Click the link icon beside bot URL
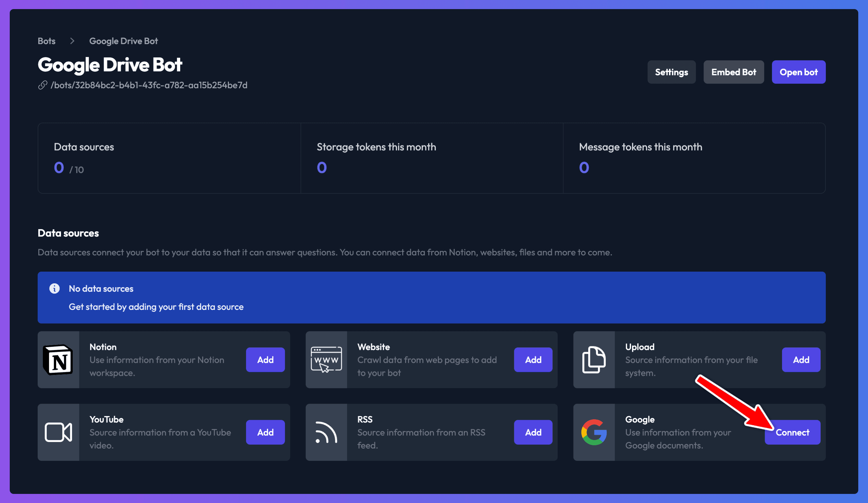 [43, 85]
